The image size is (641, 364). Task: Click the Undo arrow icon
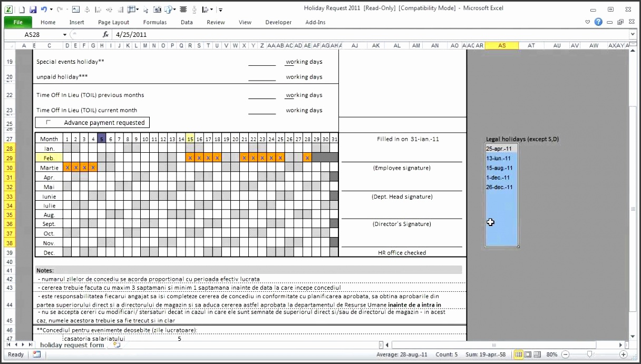click(x=44, y=9)
